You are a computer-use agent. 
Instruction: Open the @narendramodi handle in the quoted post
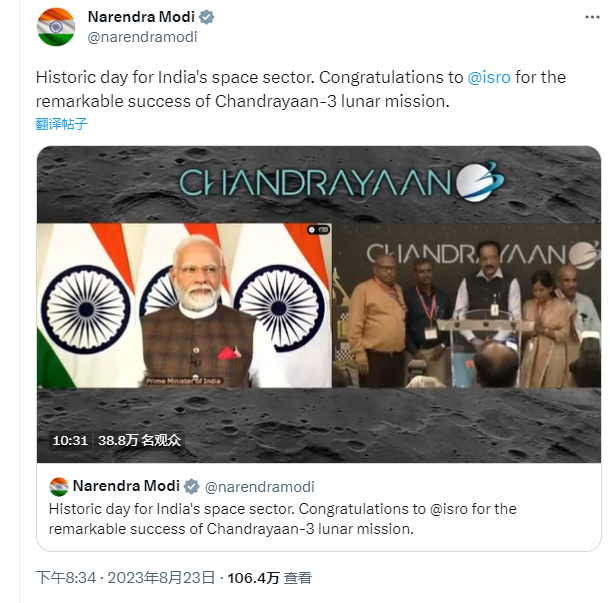pyautogui.click(x=259, y=487)
